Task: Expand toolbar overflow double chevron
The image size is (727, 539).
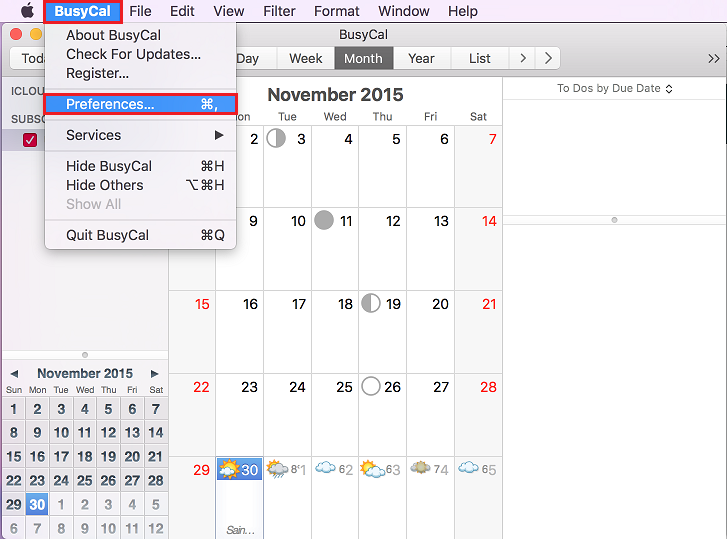Action: [714, 58]
